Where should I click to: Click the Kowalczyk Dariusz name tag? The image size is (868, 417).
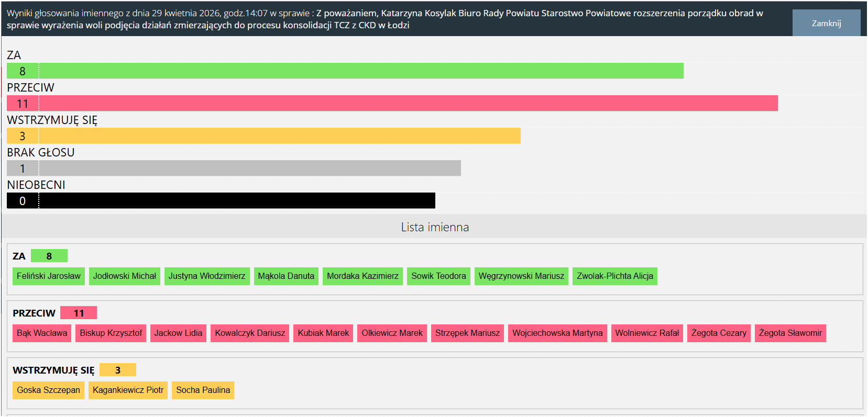coord(250,333)
